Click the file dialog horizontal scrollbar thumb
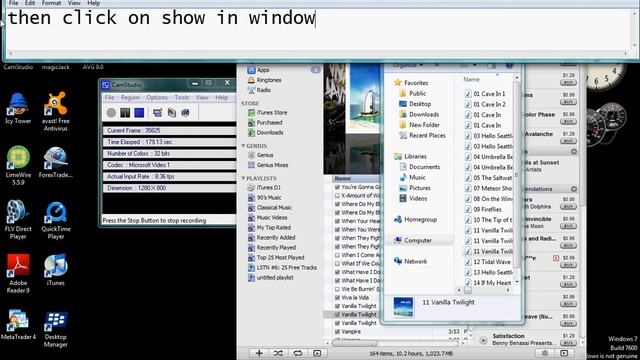640x360 pixels. 468,290
